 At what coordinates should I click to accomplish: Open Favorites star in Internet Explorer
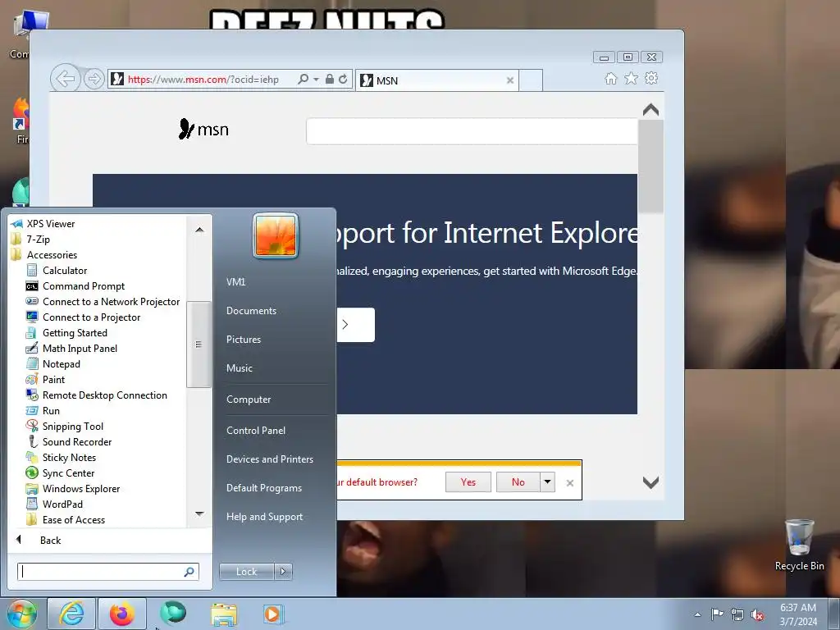(x=631, y=78)
